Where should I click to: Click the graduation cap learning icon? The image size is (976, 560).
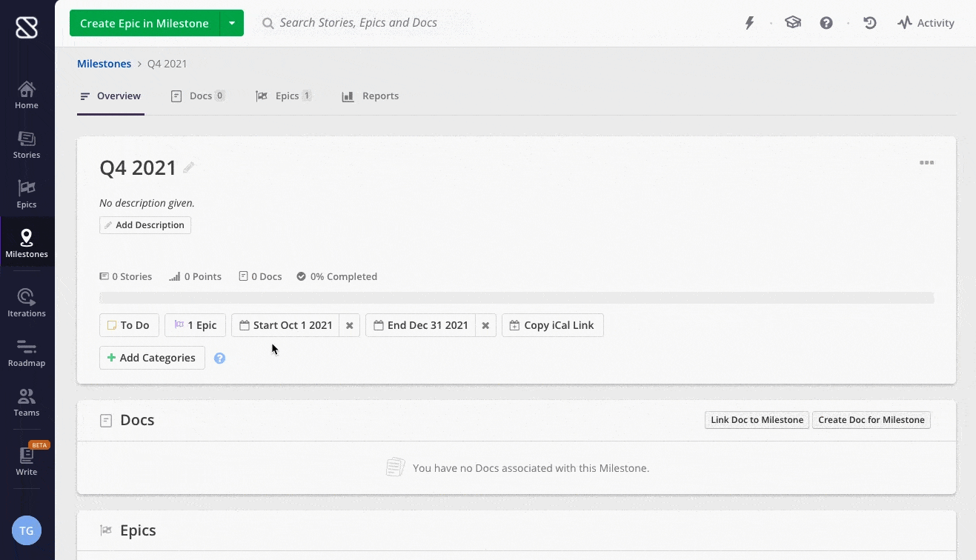click(x=793, y=23)
